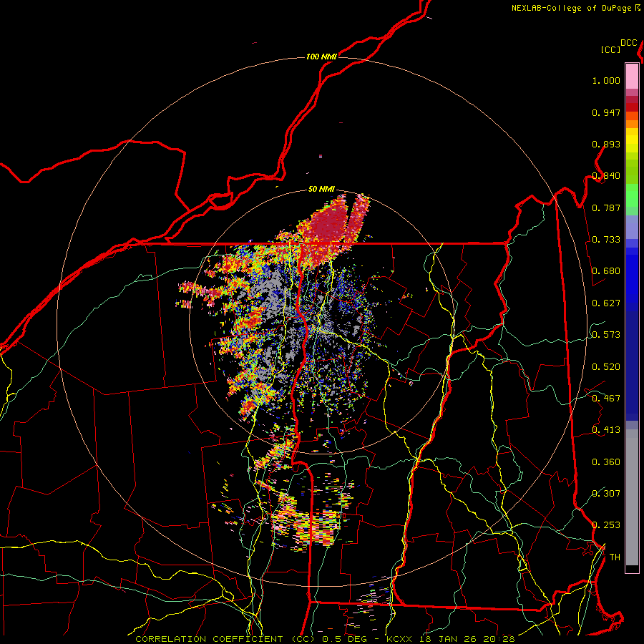This screenshot has height=644, width=644.
Task: Select the 0.787 scale value
Action: click(x=606, y=208)
